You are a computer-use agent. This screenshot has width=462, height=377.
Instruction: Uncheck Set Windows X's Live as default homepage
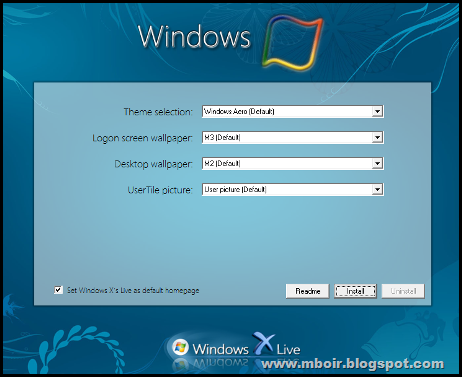coord(58,290)
